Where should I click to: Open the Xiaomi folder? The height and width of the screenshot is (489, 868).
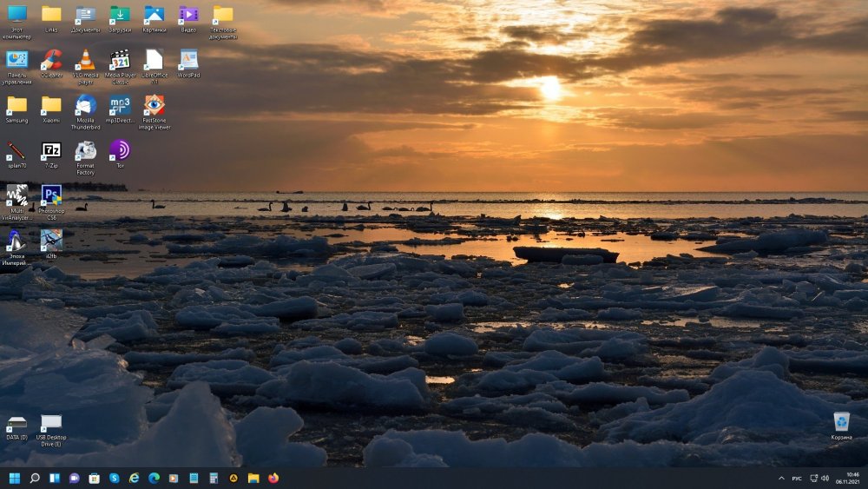point(51,109)
